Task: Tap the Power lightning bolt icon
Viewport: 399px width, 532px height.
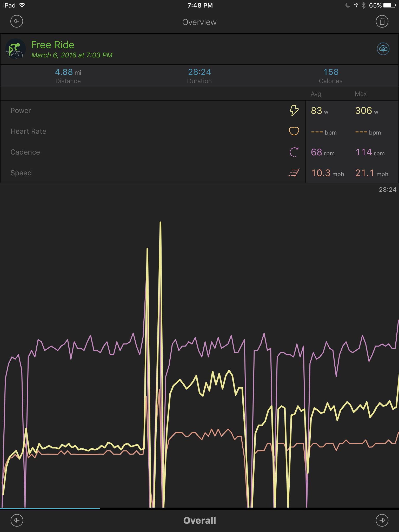Action: click(294, 110)
